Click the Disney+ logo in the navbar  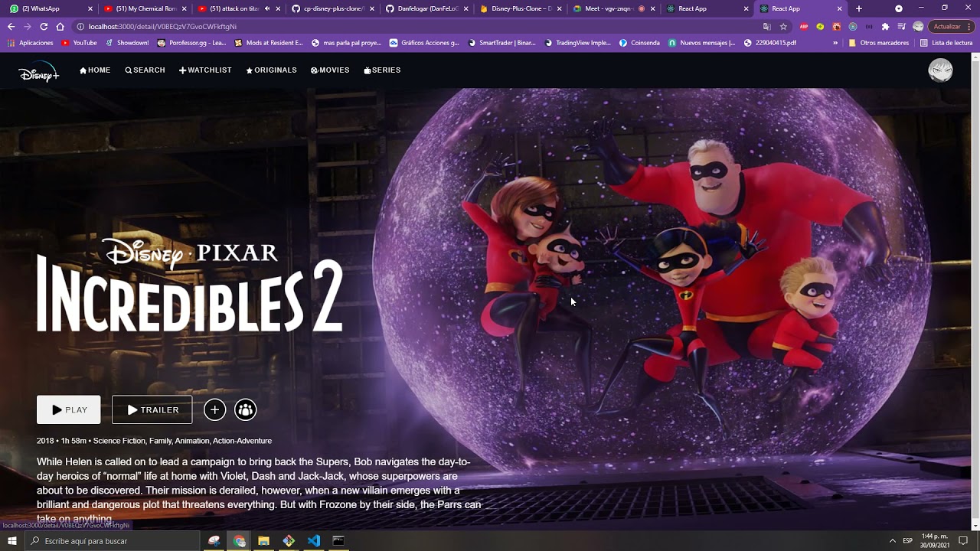coord(38,71)
